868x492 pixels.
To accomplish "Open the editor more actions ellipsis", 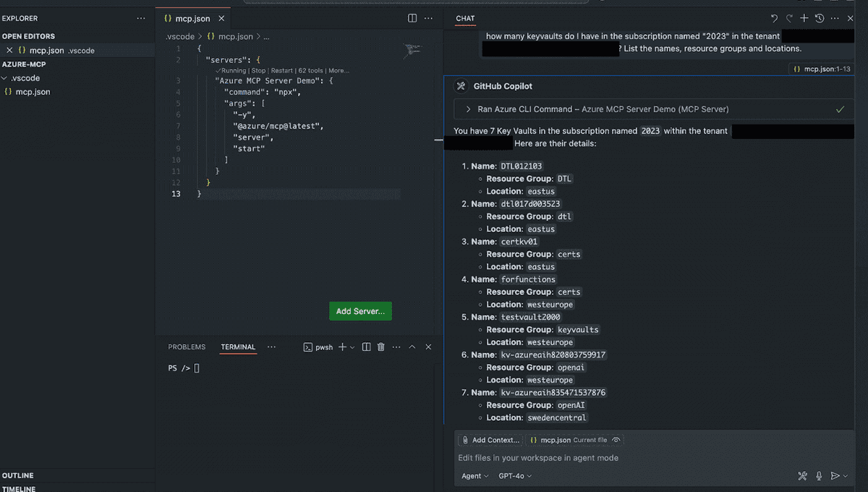I will (x=428, y=18).
